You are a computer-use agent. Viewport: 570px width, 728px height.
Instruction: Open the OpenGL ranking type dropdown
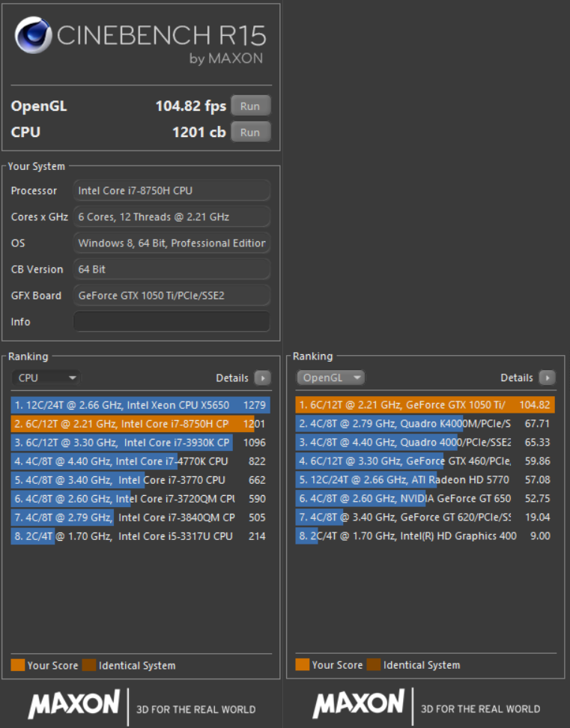coord(330,378)
